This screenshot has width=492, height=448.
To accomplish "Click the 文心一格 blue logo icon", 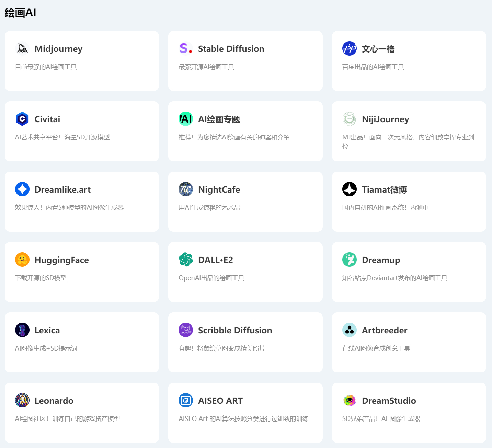I will (x=350, y=48).
